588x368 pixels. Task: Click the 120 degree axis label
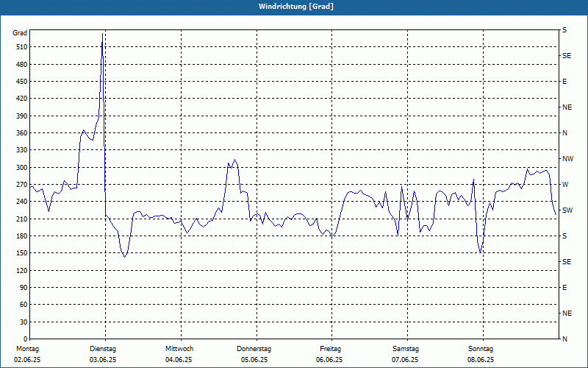point(22,270)
